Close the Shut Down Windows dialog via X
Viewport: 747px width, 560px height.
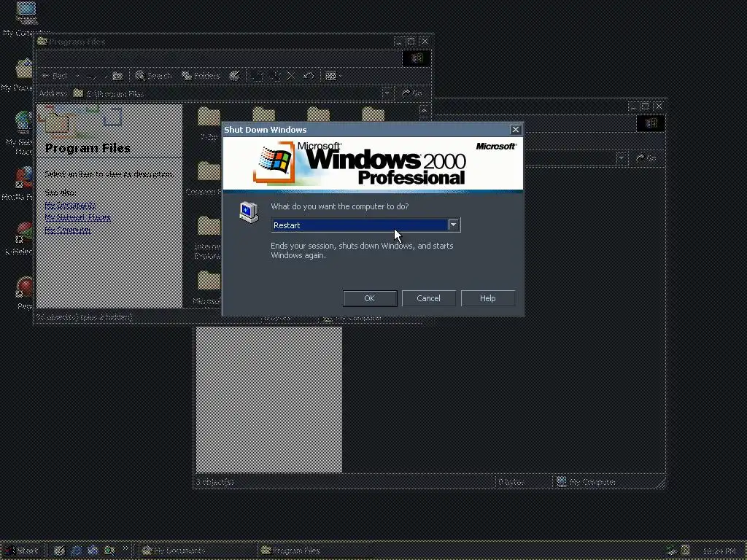(516, 130)
